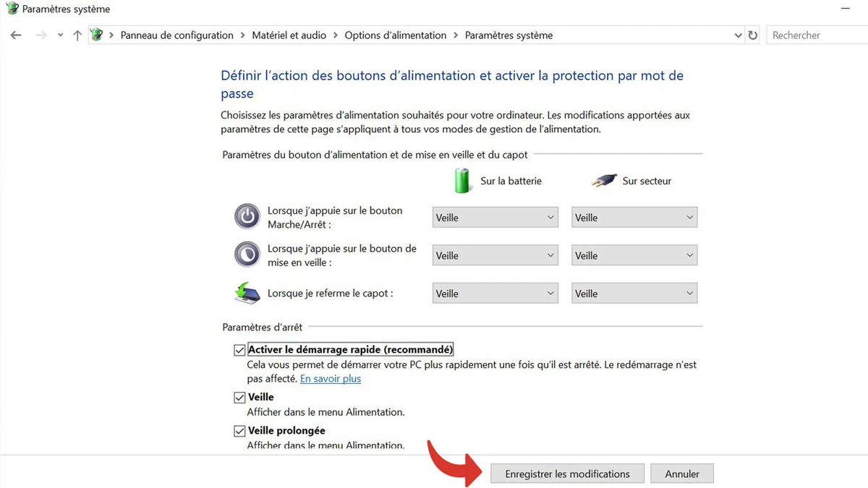This screenshot has width=868, height=488.
Task: Select the battery icon next to 'Sur la batterie'
Action: (462, 181)
